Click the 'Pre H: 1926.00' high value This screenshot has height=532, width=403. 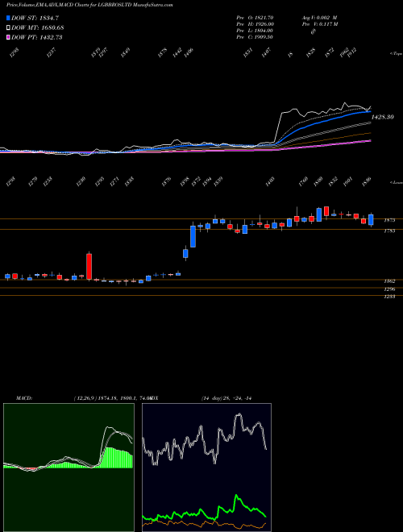[x=255, y=24]
